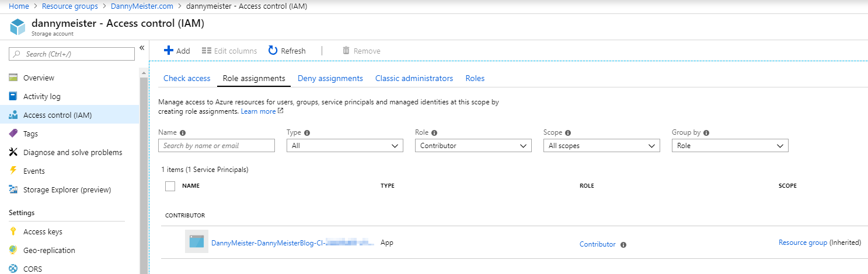Click the SCOPE column header
The image size is (868, 274).
tap(787, 186)
